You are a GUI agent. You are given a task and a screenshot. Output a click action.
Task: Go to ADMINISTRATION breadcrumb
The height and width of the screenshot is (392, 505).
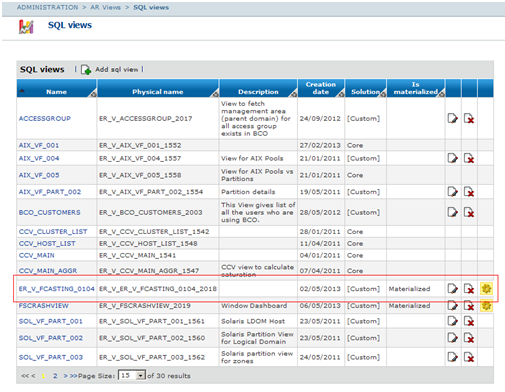[48, 7]
